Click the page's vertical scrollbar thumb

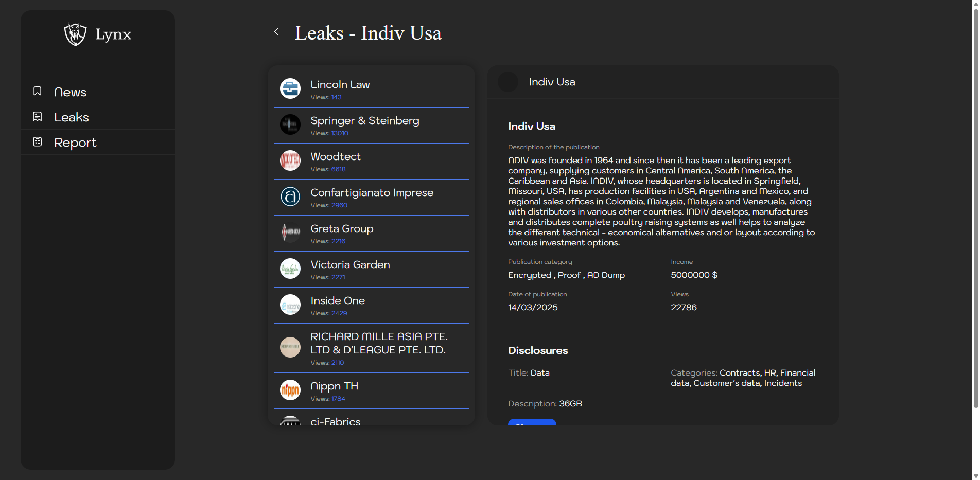point(975,206)
